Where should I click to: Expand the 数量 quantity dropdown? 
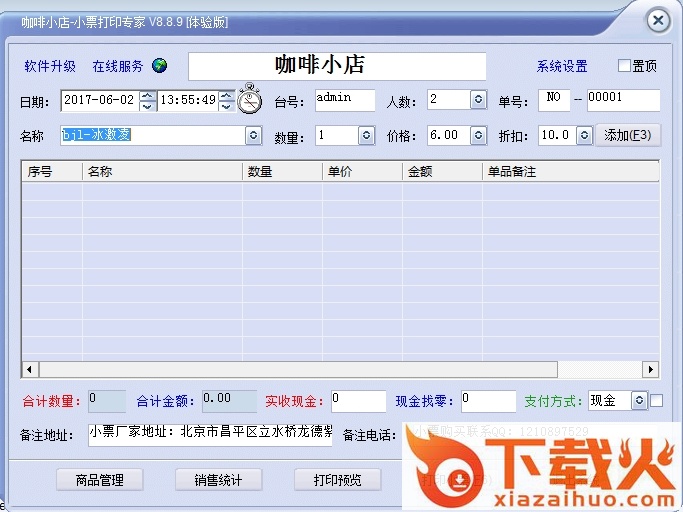pos(366,135)
